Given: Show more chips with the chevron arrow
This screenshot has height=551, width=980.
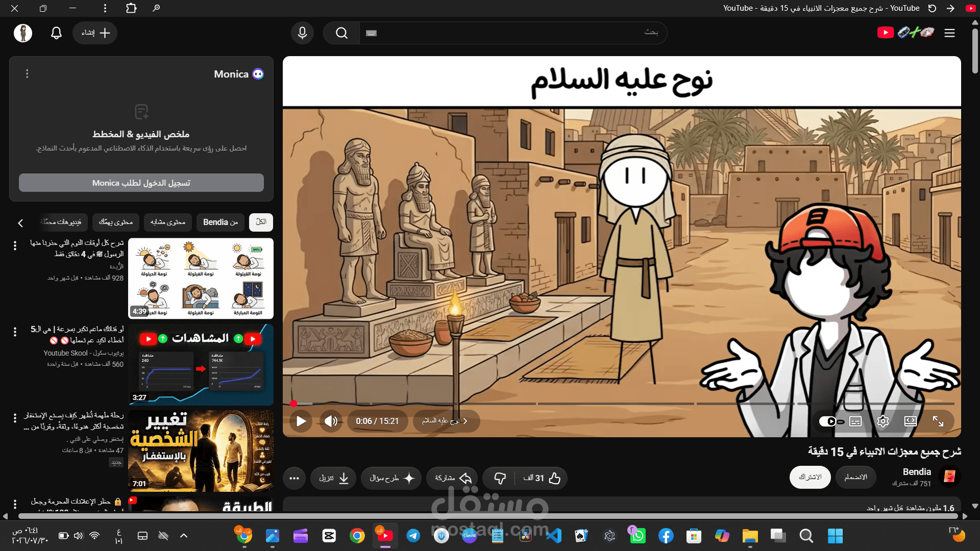Looking at the screenshot, I should click(x=20, y=223).
